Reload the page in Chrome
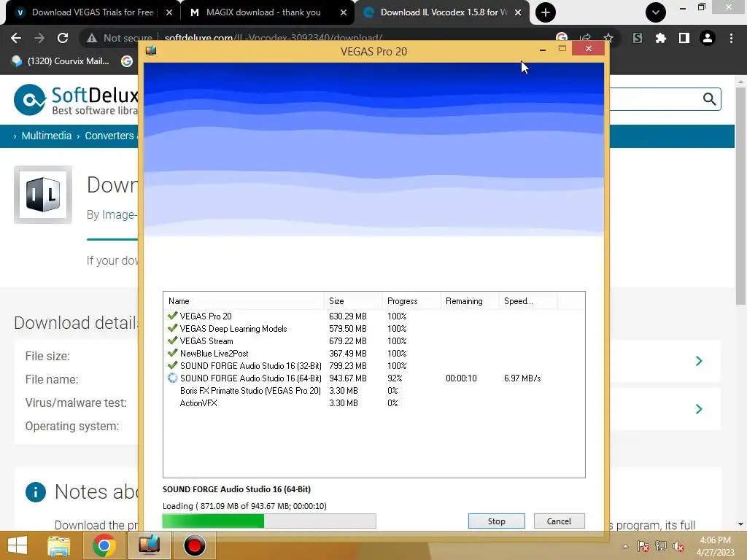Image resolution: width=747 pixels, height=560 pixels. pyautogui.click(x=63, y=38)
